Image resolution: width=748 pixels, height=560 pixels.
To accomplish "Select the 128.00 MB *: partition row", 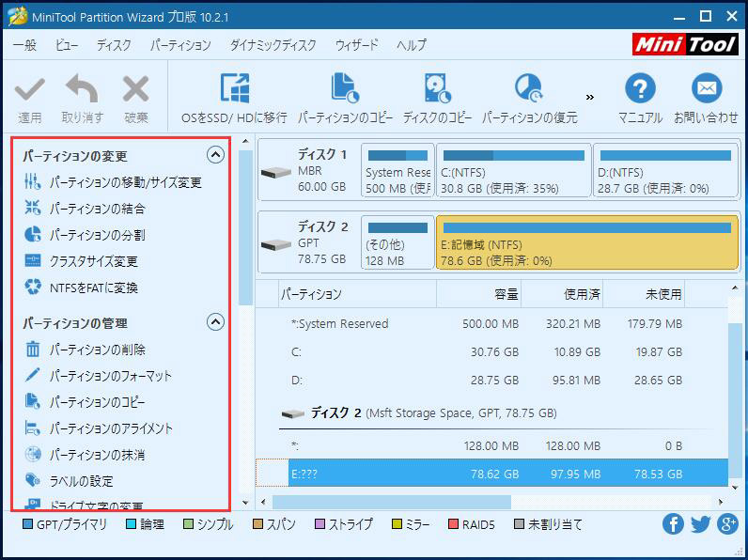I will coord(491,445).
